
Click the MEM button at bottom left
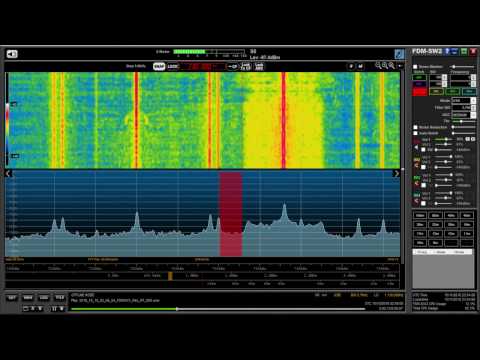tap(28, 297)
